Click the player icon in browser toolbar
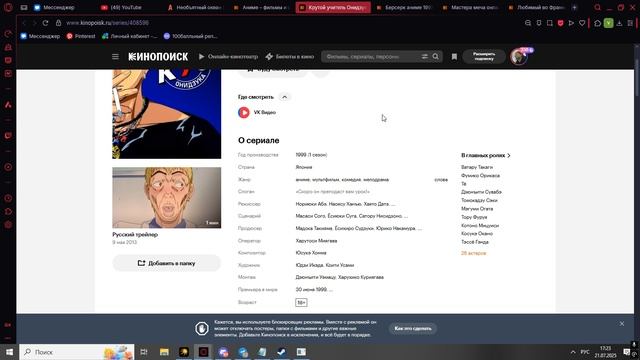Image resolution: width=640 pixels, height=360 pixels. pos(571,23)
